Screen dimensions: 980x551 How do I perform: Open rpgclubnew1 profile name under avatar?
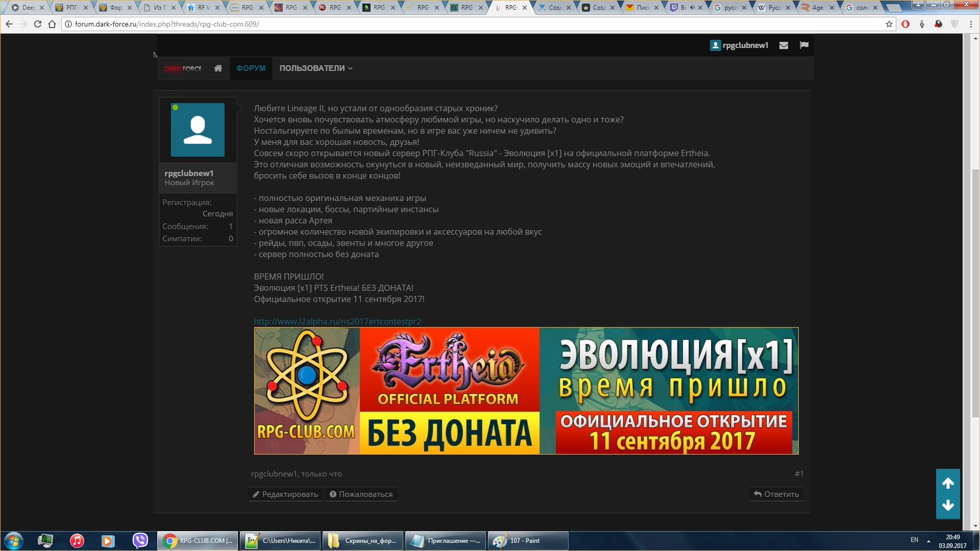point(189,173)
